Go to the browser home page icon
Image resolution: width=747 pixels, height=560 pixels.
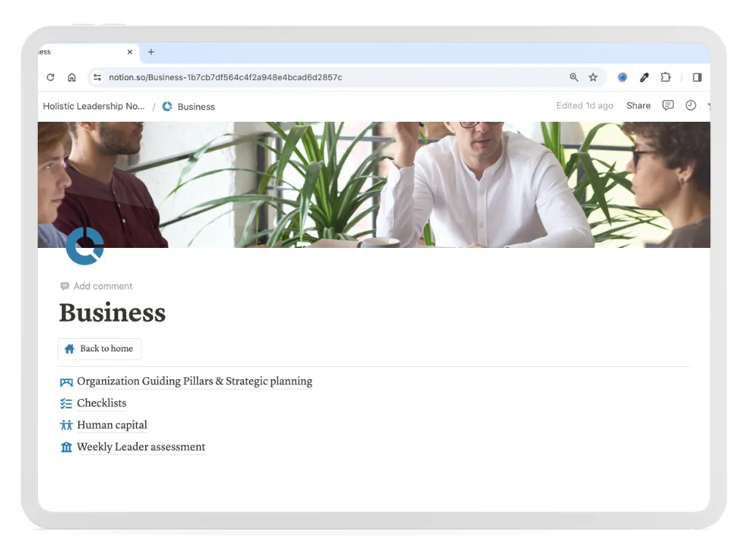click(x=71, y=77)
